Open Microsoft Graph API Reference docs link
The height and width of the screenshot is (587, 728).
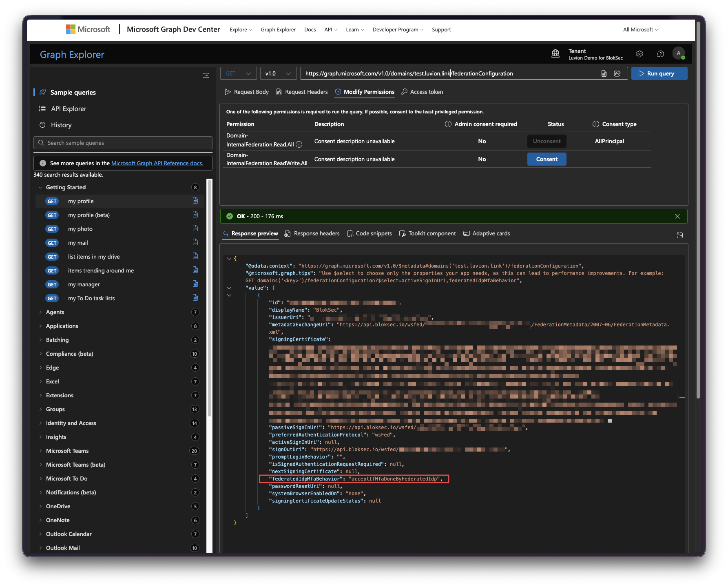(157, 163)
